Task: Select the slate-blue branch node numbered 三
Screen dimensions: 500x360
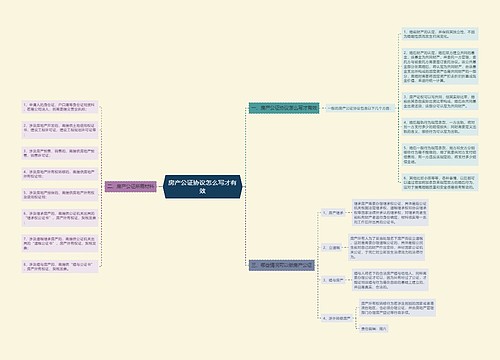Action: pos(282,265)
